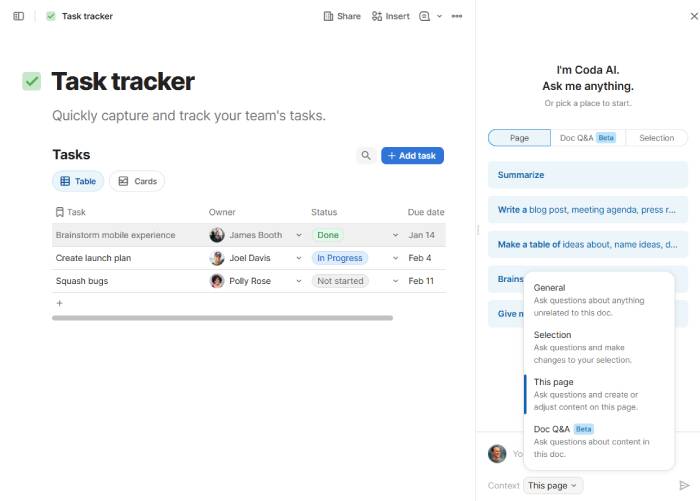This screenshot has height=501, width=700.
Task: Click the Summarize suggestion
Action: [588, 175]
